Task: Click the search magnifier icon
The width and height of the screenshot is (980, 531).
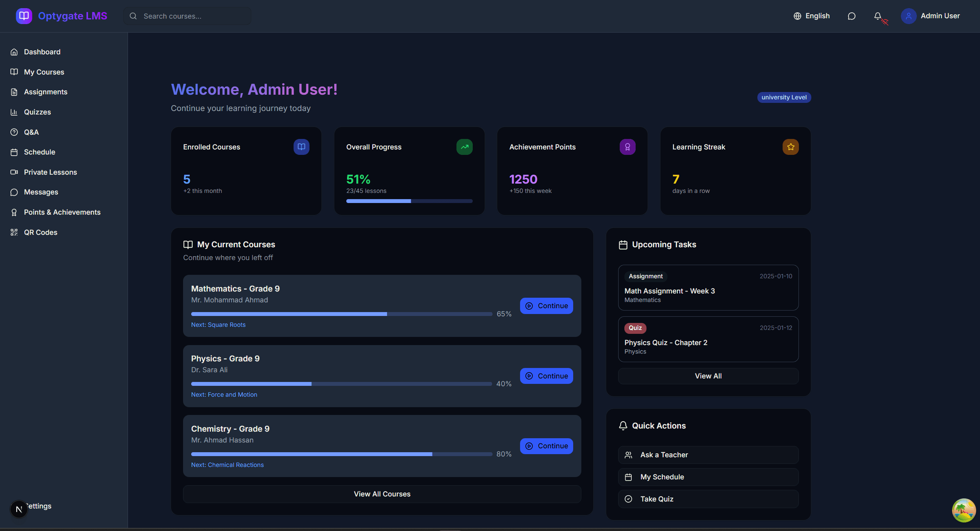Action: pyautogui.click(x=133, y=16)
